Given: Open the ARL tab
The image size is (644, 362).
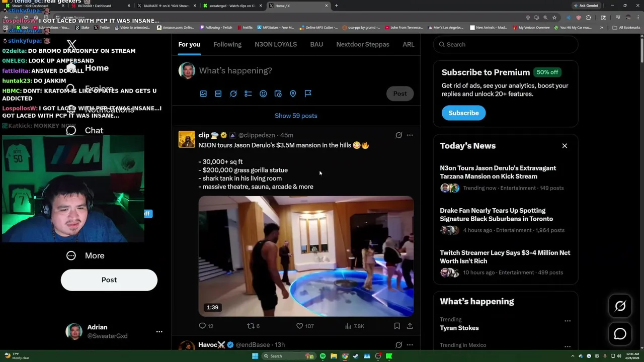Looking at the screenshot, I should click(x=409, y=44).
